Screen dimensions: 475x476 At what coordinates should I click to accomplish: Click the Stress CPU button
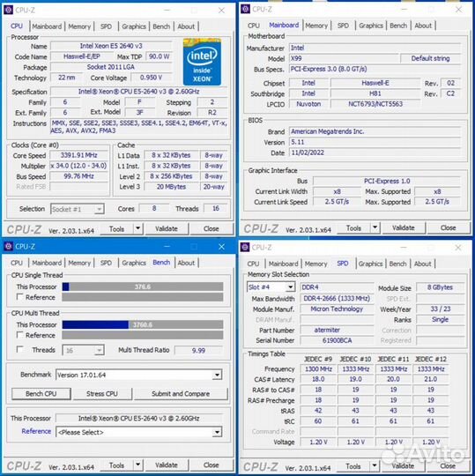tap(101, 393)
